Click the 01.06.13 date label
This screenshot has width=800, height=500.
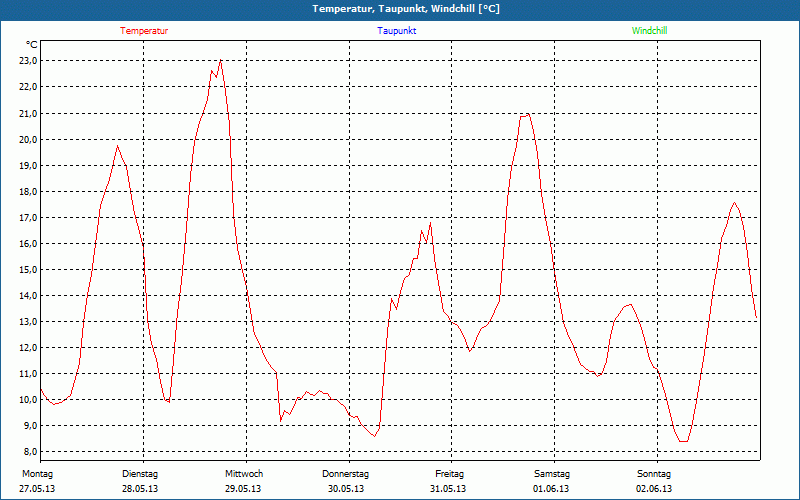551,489
